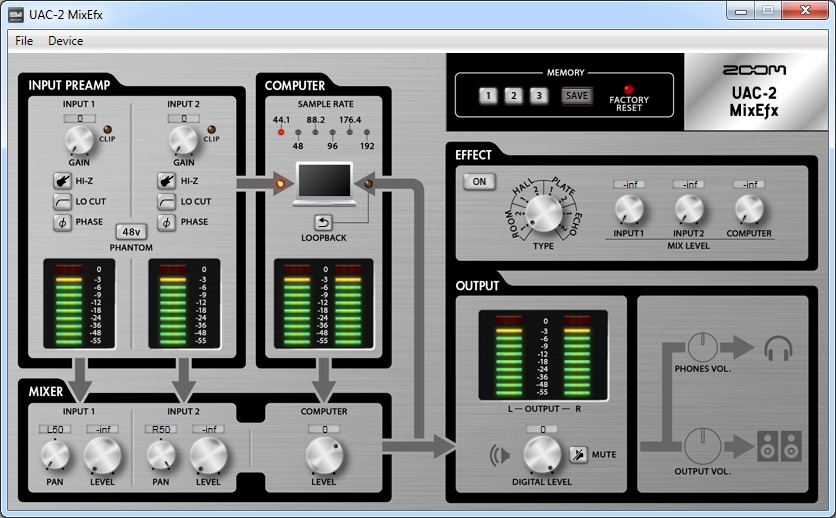Click the mixer Input 1 level -inf field
The image size is (836, 518).
coord(102,429)
